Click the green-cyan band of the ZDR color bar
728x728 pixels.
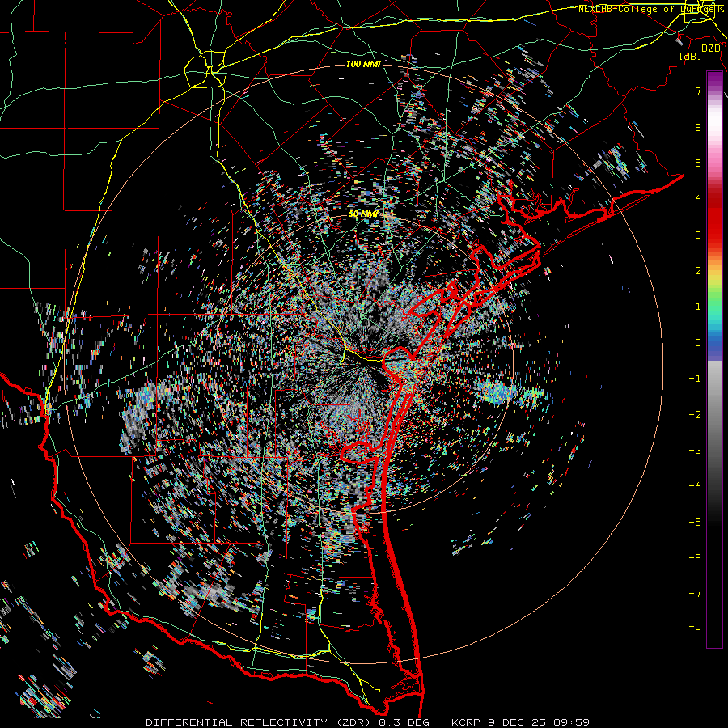[x=714, y=311]
